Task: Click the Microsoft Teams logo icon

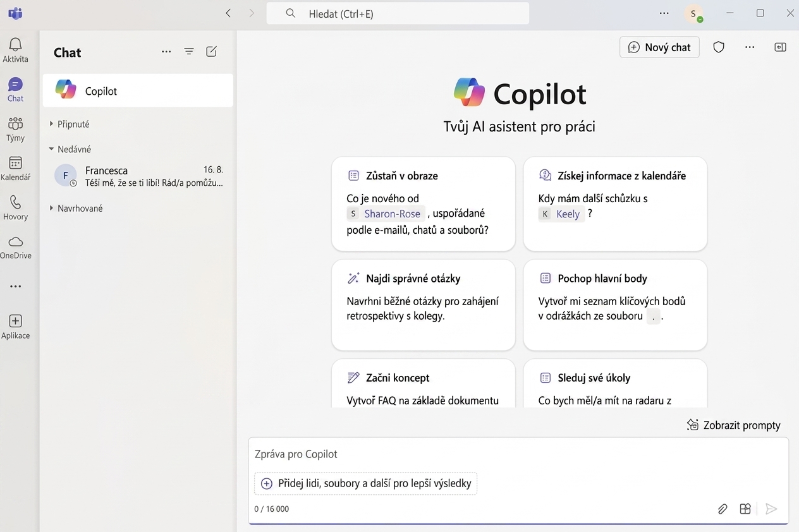Action: point(15,13)
